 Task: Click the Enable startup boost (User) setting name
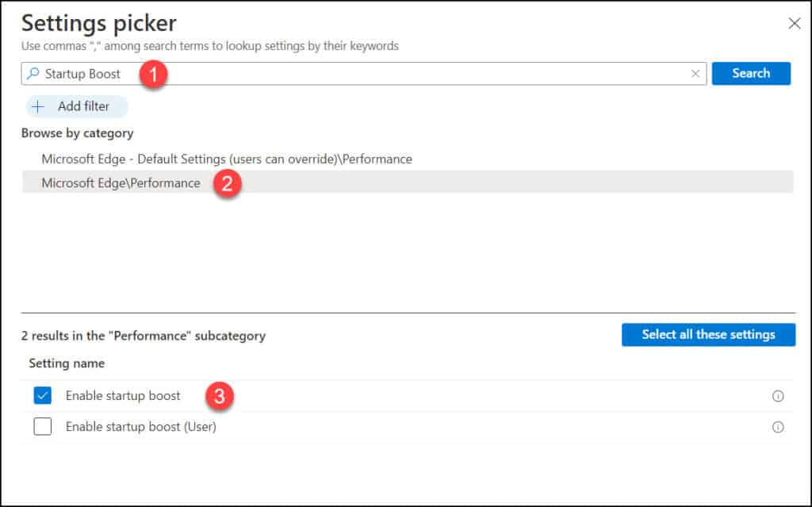tap(141, 427)
